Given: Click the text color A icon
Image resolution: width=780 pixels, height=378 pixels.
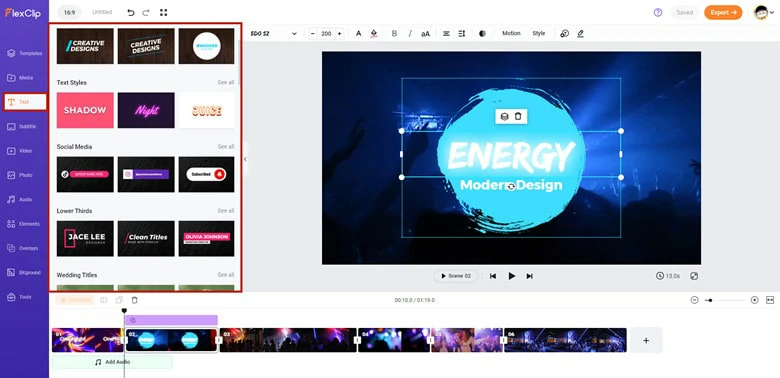Looking at the screenshot, I should click(358, 33).
